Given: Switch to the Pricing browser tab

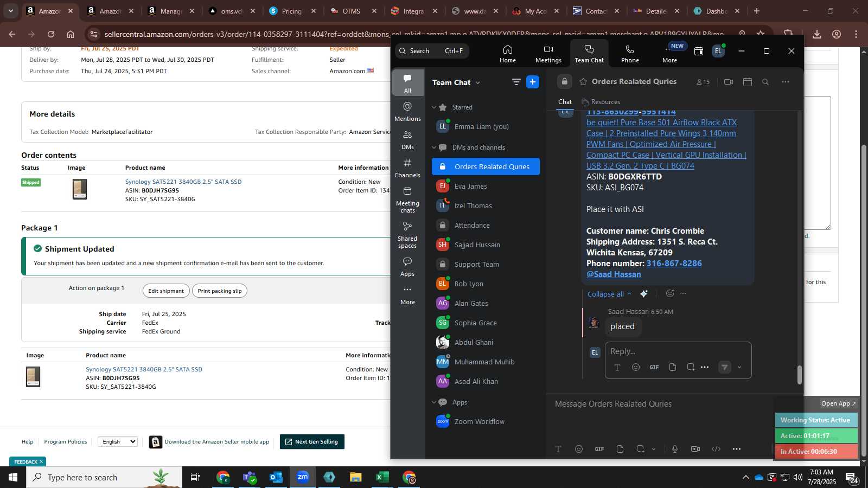Looking at the screenshot, I should [291, 11].
